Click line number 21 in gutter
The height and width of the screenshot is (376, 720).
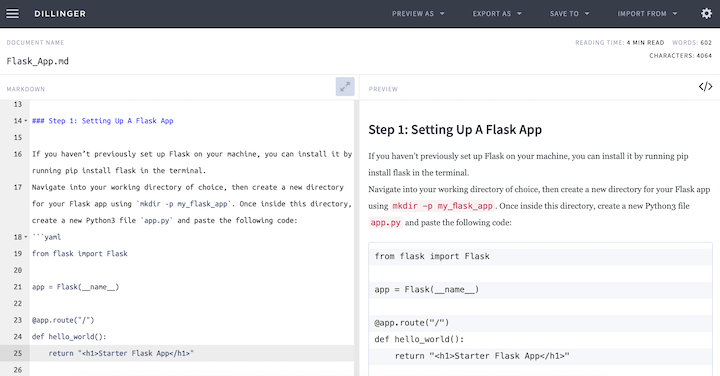coord(17,287)
